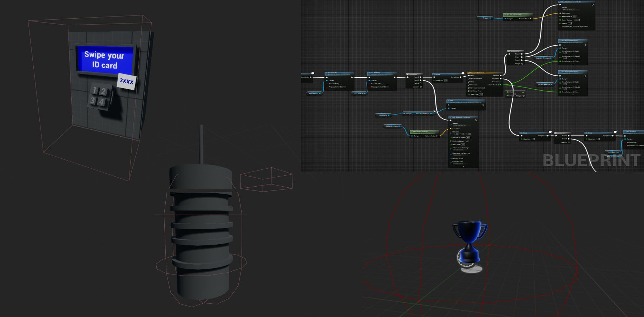Screen dimensions: 644x317
Task: Select the Cutscene variable node
Action: [x=384, y=115]
